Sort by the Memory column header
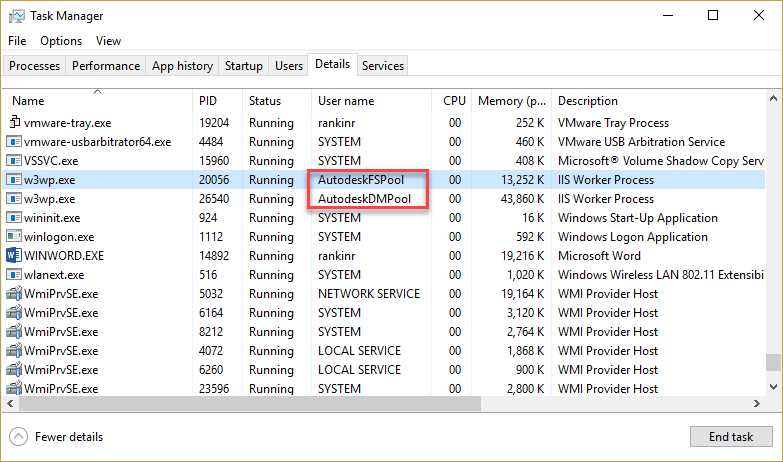This screenshot has height=462, width=783. point(513,101)
